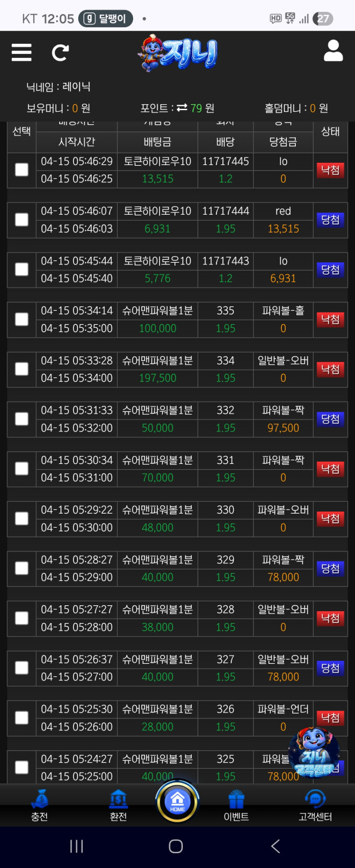Check the box for round 11717445
Image resolution: width=355 pixels, height=868 pixels.
pos(21,170)
